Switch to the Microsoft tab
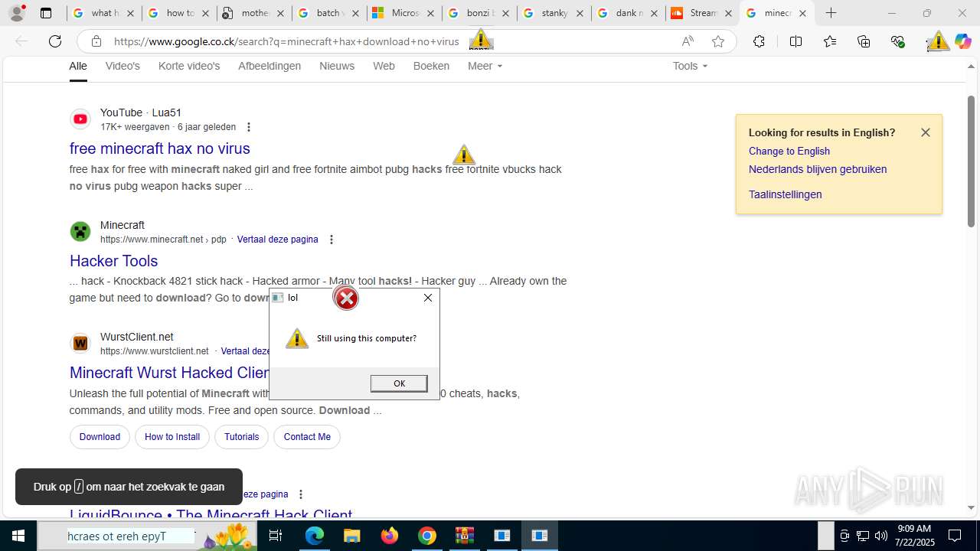980x551 pixels. [403, 13]
